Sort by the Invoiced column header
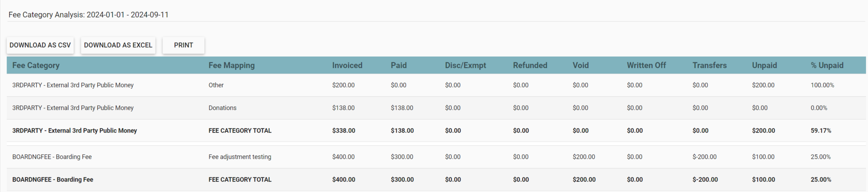Screen dimensions: 868x192 pos(347,65)
